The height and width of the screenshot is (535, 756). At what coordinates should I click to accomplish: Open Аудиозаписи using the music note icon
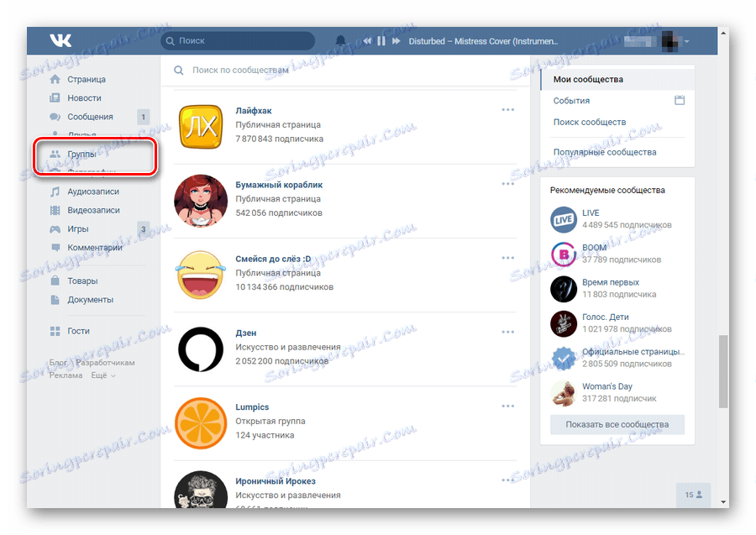[x=54, y=191]
